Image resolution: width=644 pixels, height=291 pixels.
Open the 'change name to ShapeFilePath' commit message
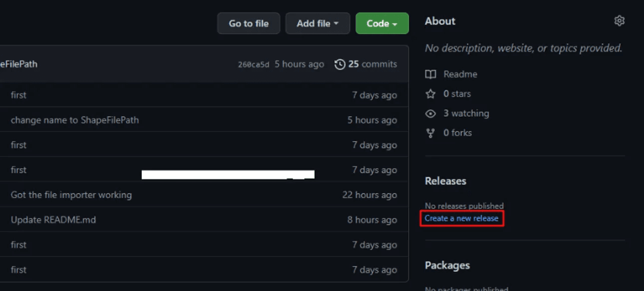75,120
